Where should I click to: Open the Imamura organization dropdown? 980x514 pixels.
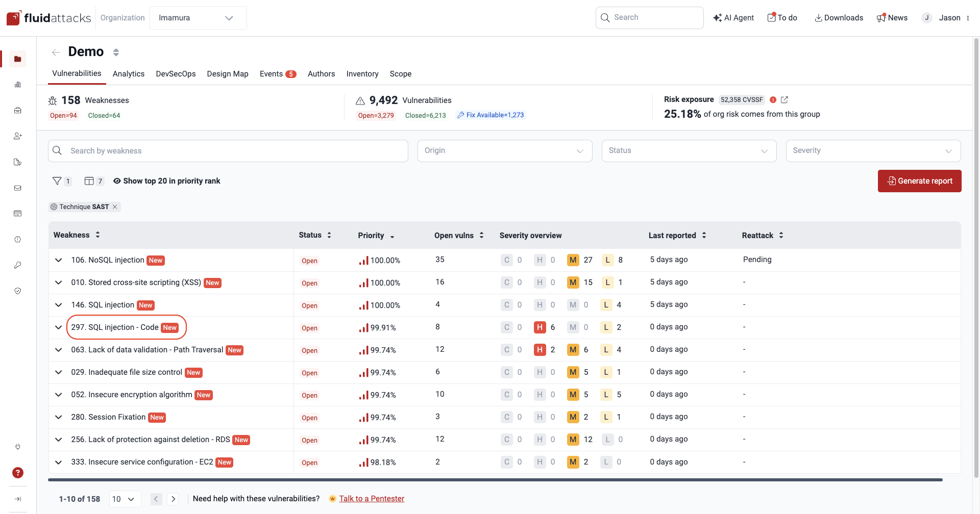[x=198, y=17]
